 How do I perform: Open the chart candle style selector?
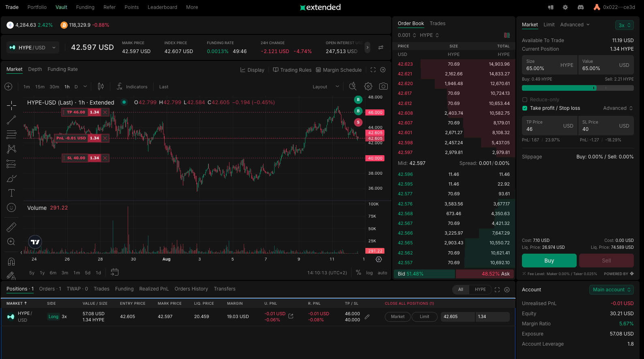click(x=101, y=87)
